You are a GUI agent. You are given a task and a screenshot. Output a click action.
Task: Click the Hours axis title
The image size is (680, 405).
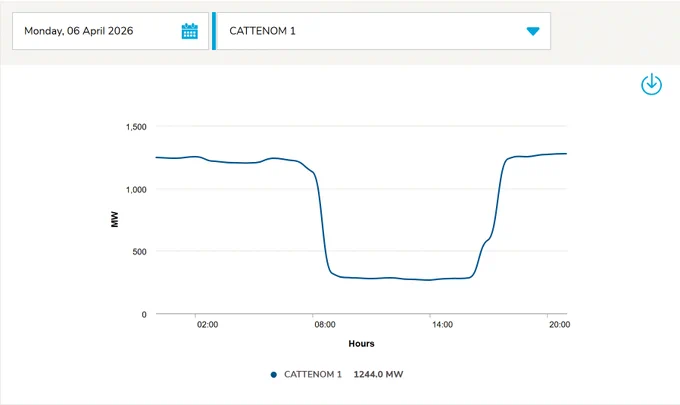point(361,343)
